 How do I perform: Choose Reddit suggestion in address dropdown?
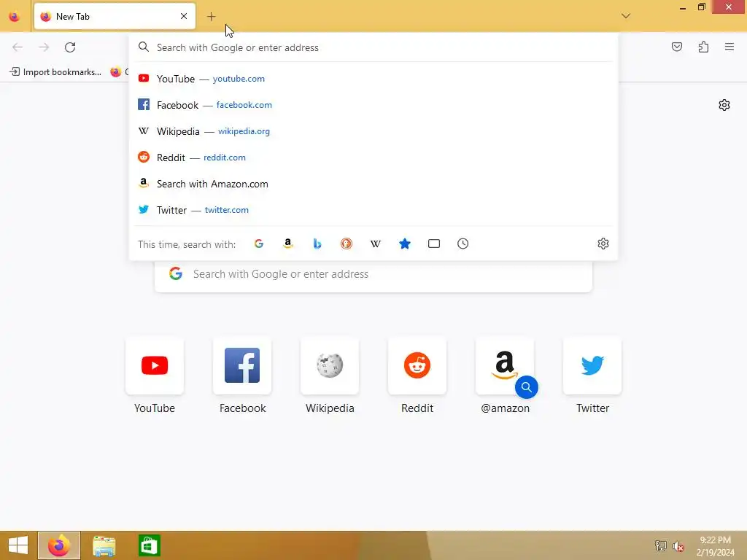pyautogui.click(x=373, y=157)
